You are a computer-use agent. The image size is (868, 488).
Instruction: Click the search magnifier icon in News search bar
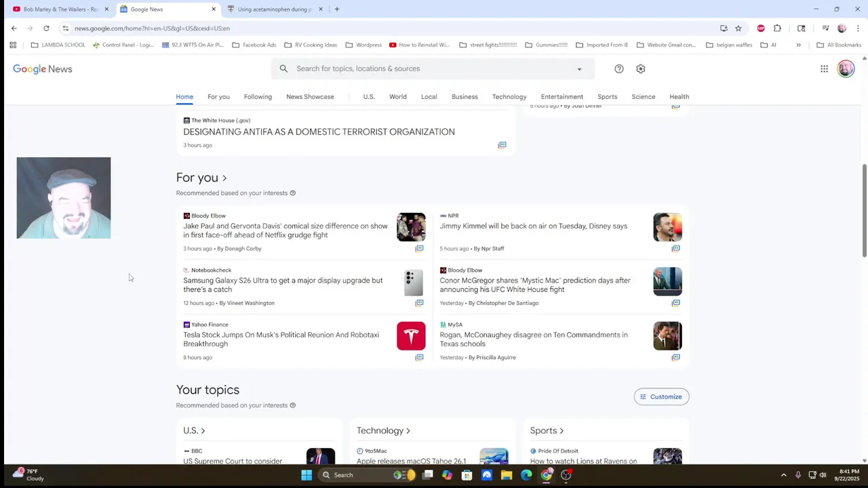pyautogui.click(x=283, y=68)
